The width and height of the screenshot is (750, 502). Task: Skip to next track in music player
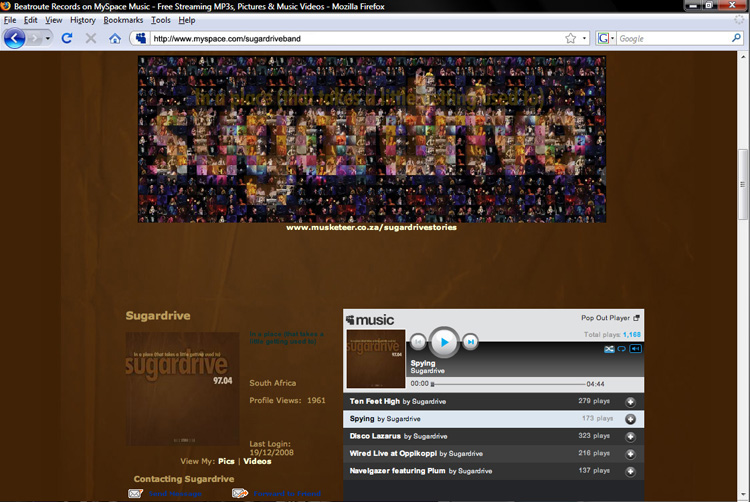[471, 342]
